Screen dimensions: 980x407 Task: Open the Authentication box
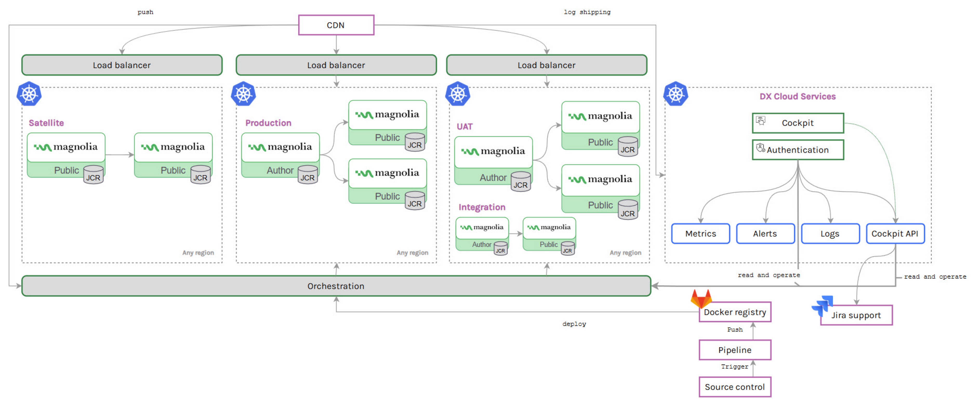tap(798, 150)
